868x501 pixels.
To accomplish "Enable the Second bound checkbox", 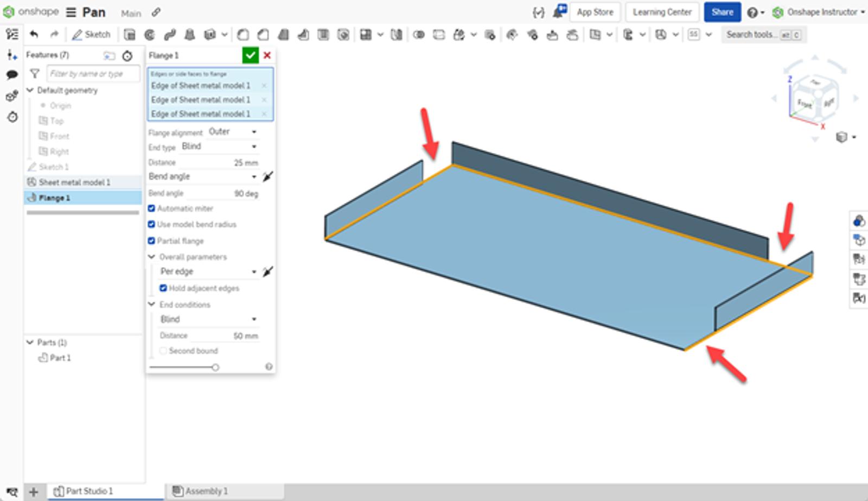I will coord(164,351).
